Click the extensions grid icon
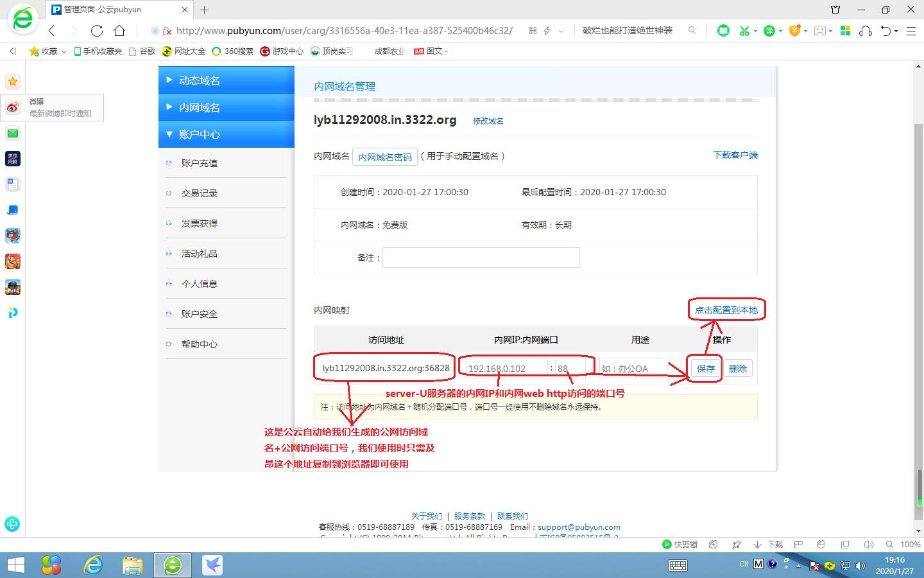The width and height of the screenshot is (924, 578). pos(844,30)
